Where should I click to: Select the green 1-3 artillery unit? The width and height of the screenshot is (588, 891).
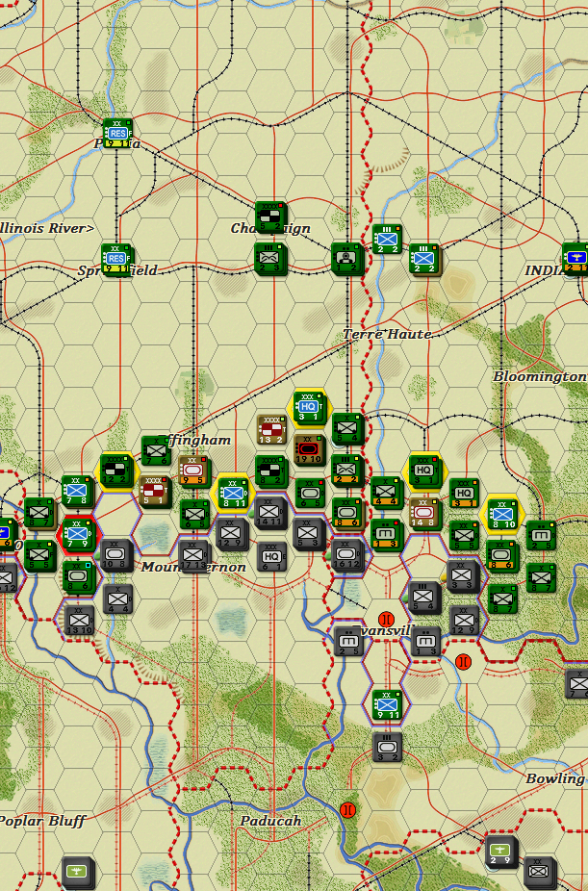click(x=386, y=535)
